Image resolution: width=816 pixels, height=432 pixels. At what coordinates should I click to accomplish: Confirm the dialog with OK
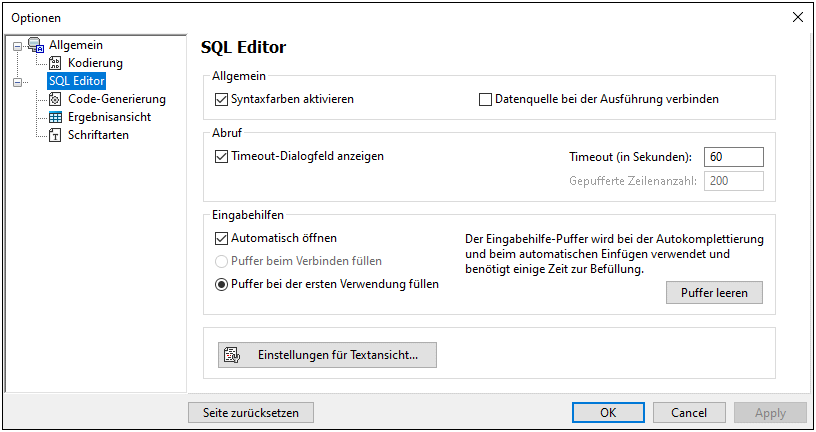[x=608, y=412]
